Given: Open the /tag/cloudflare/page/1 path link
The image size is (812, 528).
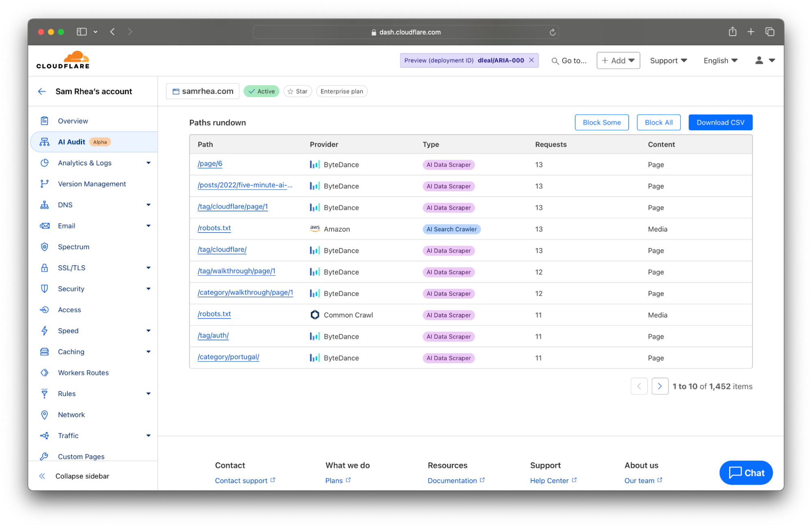Looking at the screenshot, I should (233, 207).
